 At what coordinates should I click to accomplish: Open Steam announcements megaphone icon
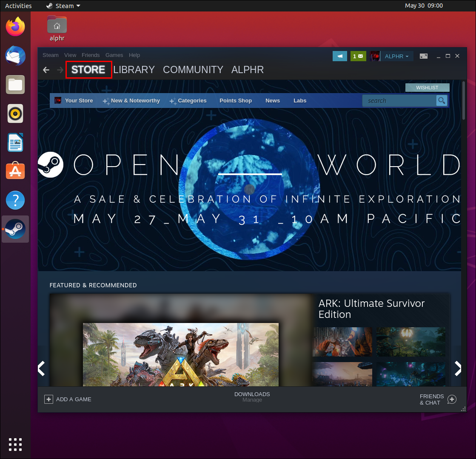point(340,56)
